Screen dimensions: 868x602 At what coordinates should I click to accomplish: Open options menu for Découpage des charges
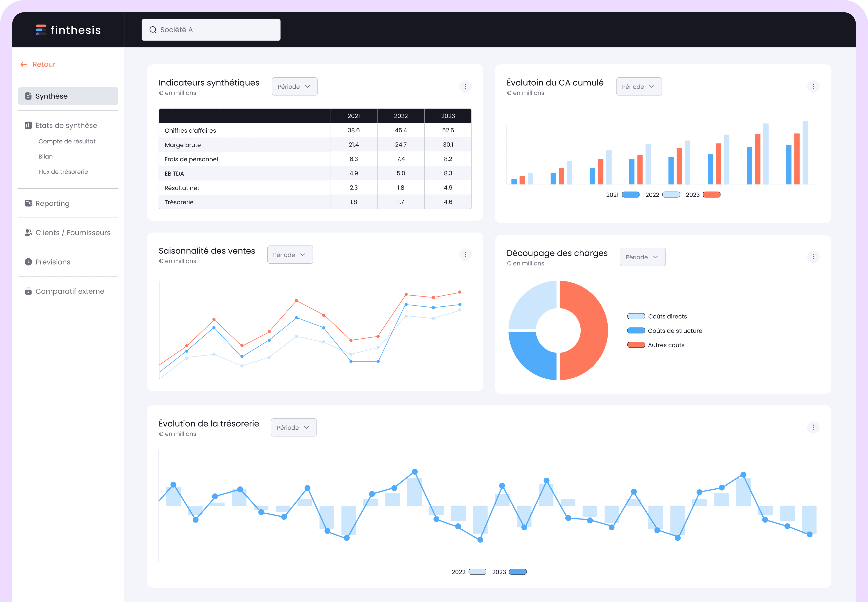(x=813, y=257)
